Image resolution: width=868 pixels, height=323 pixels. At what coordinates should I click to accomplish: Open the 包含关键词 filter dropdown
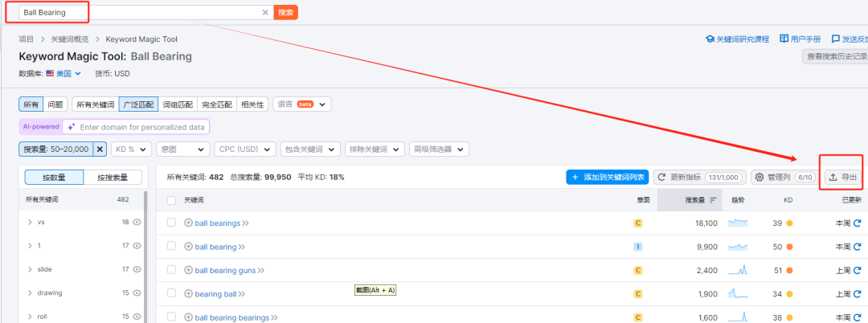click(310, 149)
